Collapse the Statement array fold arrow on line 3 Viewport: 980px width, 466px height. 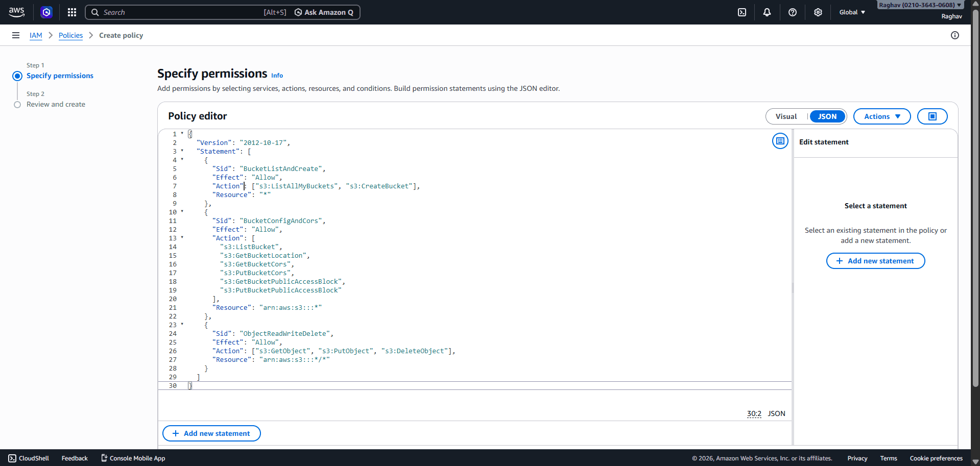coord(182,151)
